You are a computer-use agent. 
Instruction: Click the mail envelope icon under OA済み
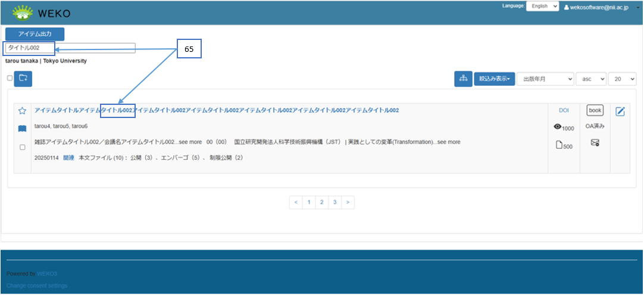(x=595, y=142)
